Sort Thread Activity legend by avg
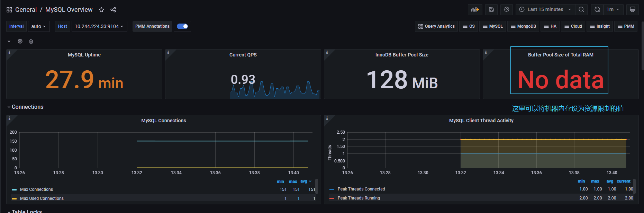 (610, 181)
